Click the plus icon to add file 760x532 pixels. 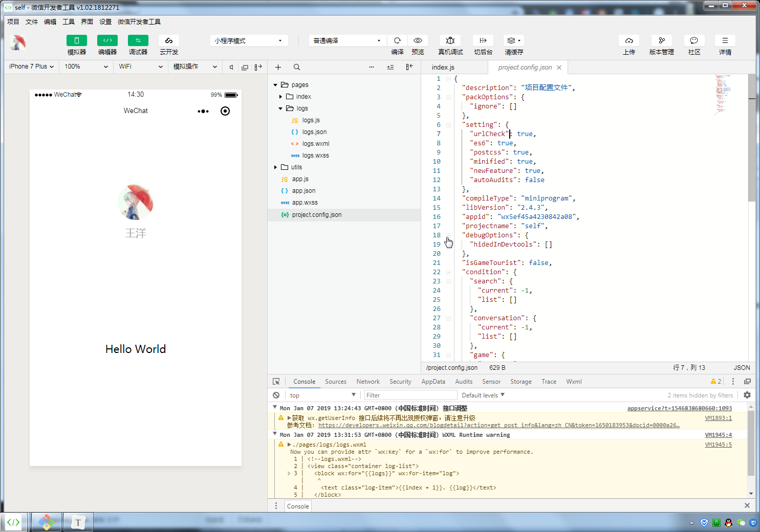[x=278, y=67]
